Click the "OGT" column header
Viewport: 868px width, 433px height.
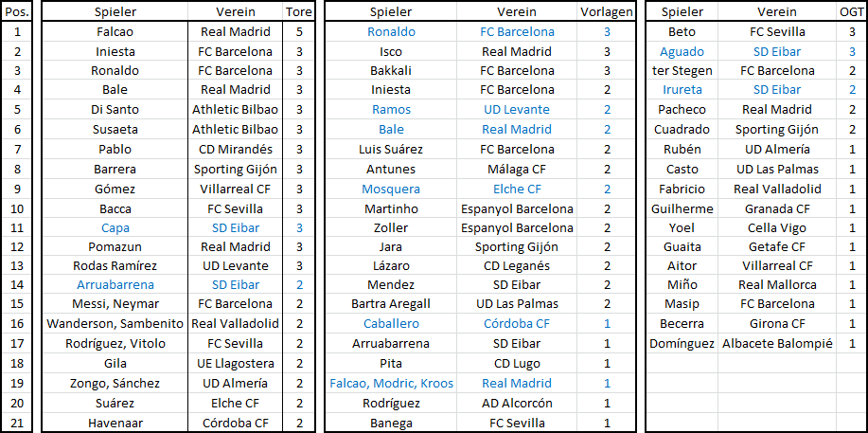click(851, 11)
